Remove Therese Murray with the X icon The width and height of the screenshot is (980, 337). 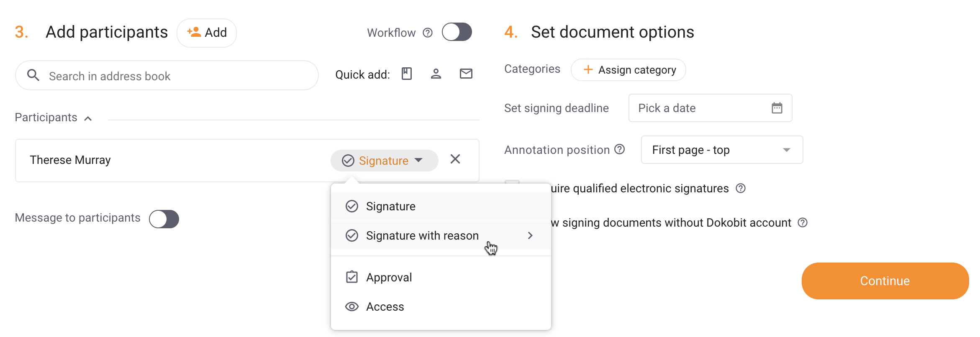pos(455,160)
